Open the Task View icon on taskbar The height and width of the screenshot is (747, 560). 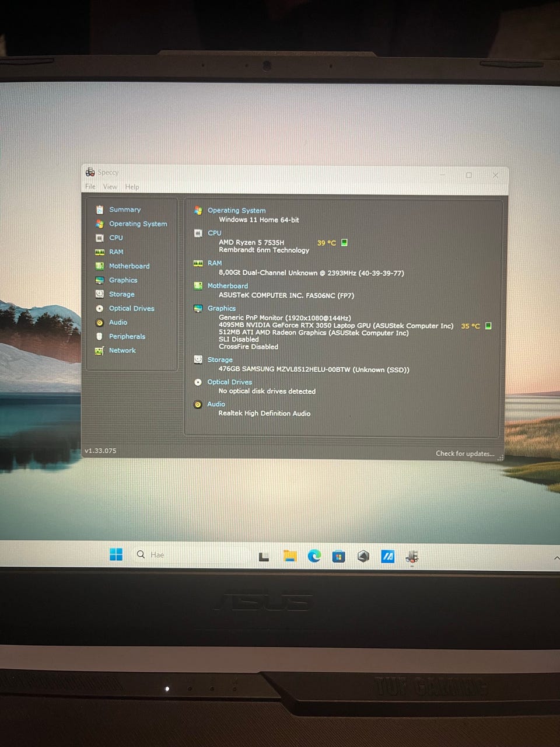coord(264,556)
